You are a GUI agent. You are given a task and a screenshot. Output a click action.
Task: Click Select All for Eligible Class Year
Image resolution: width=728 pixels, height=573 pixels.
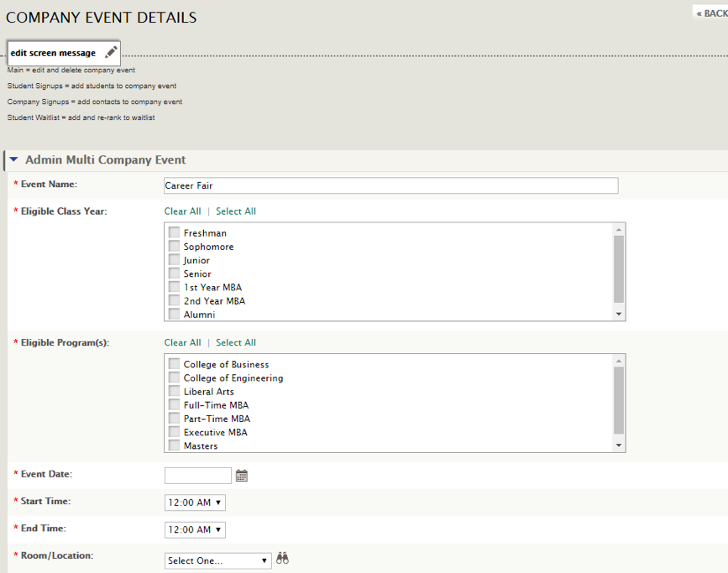[x=236, y=211]
